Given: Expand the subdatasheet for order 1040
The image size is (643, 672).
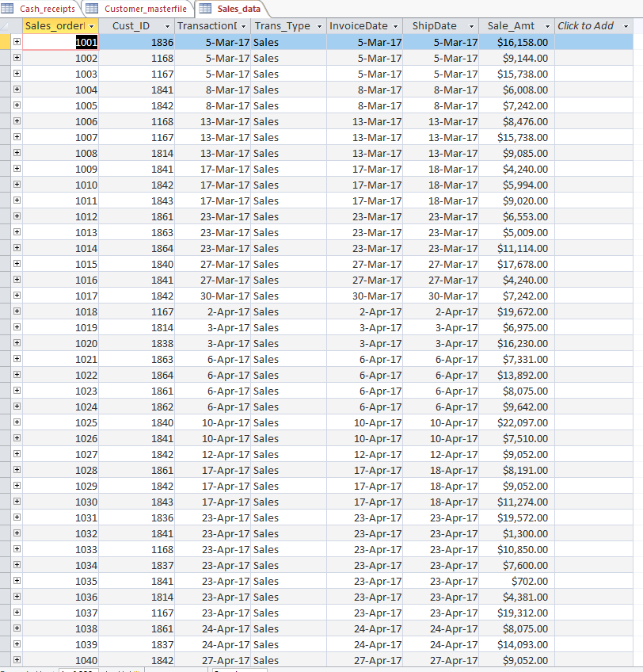Looking at the screenshot, I should point(17,660).
